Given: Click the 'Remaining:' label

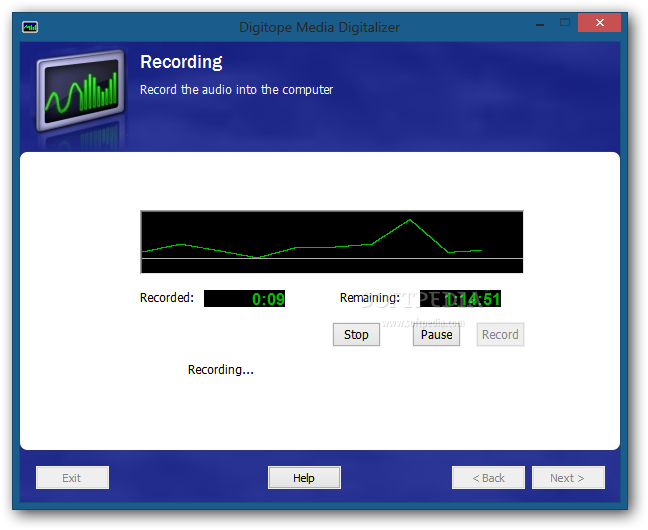Looking at the screenshot, I should [369, 298].
